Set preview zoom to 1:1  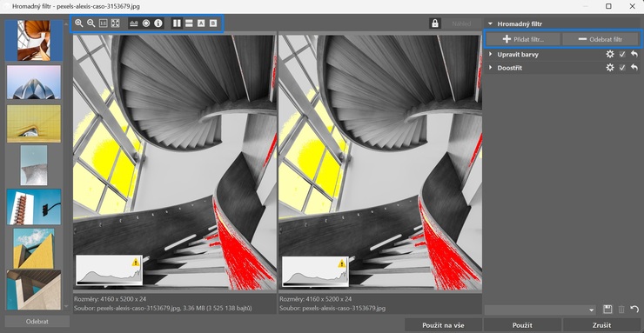(x=103, y=23)
